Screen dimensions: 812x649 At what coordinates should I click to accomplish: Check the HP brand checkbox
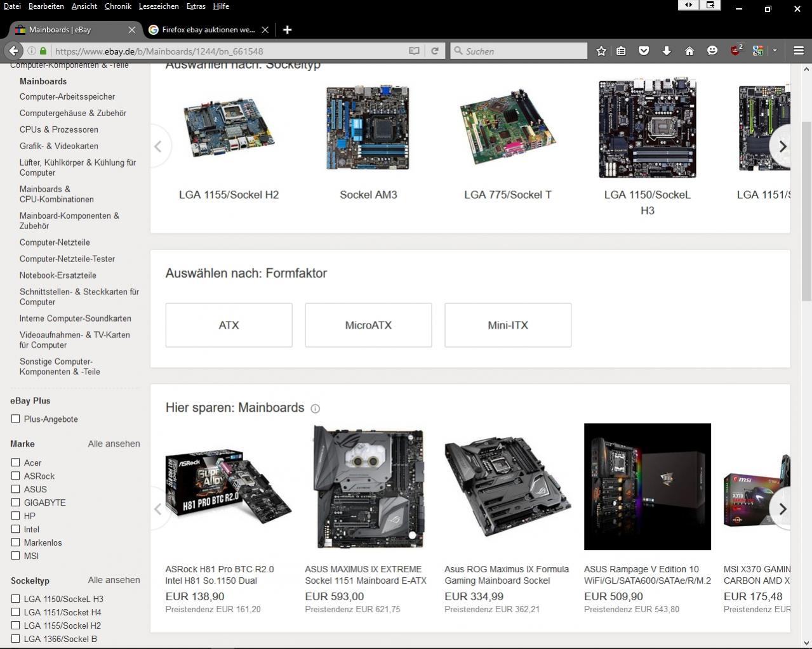tap(15, 516)
